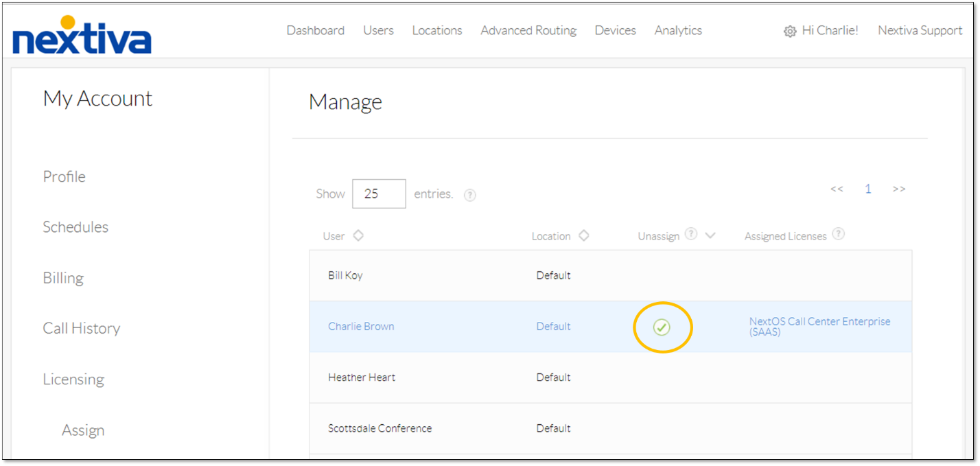
Task: Click Default location for Heather Heart
Action: (x=554, y=377)
